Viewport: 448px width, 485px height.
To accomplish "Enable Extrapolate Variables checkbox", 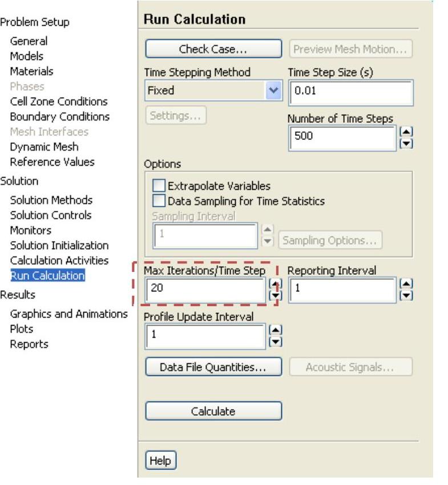I will [x=159, y=186].
